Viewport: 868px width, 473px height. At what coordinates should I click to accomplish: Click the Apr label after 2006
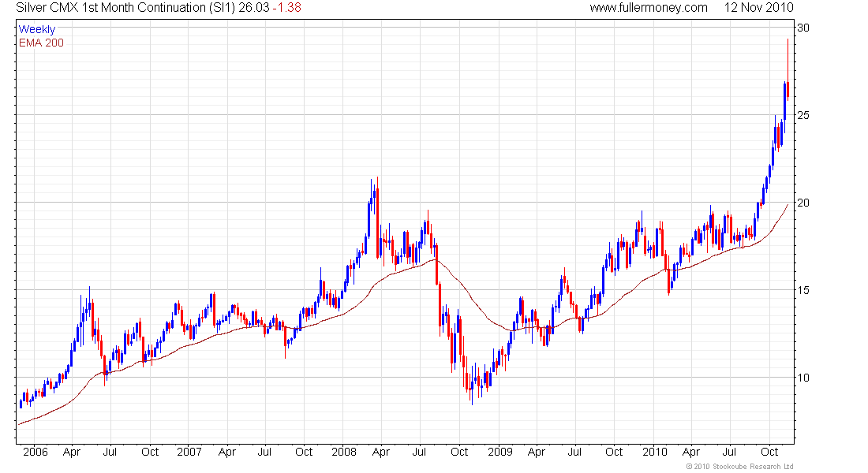click(71, 452)
